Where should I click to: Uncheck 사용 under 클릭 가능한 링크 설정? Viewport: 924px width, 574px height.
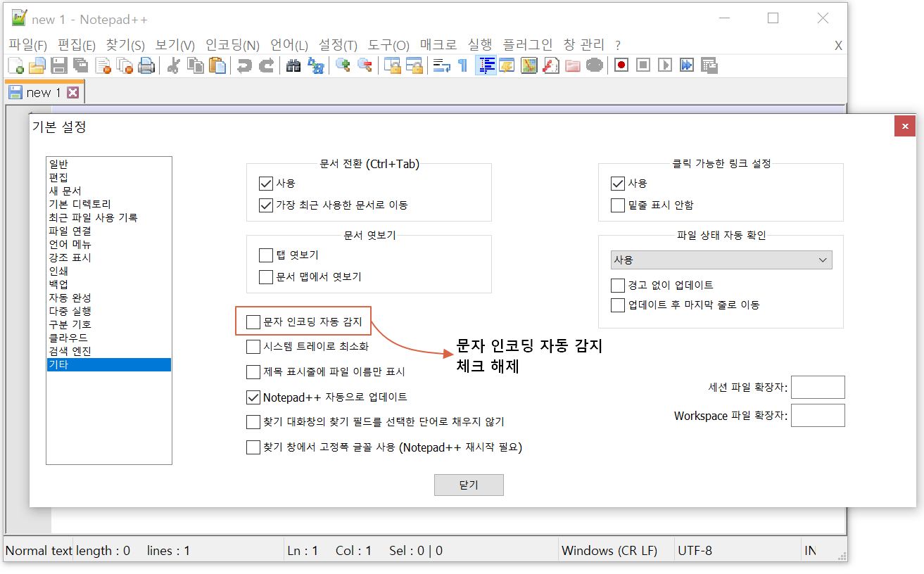(x=618, y=184)
